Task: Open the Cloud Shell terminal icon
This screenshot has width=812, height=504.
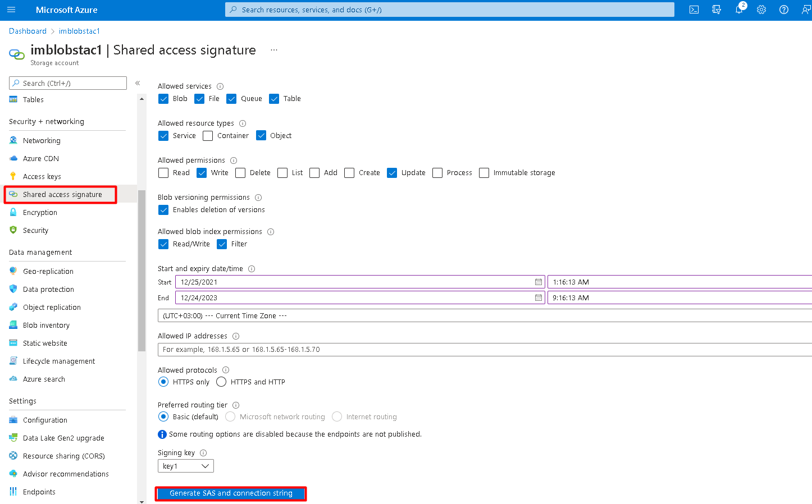Action: (x=694, y=10)
